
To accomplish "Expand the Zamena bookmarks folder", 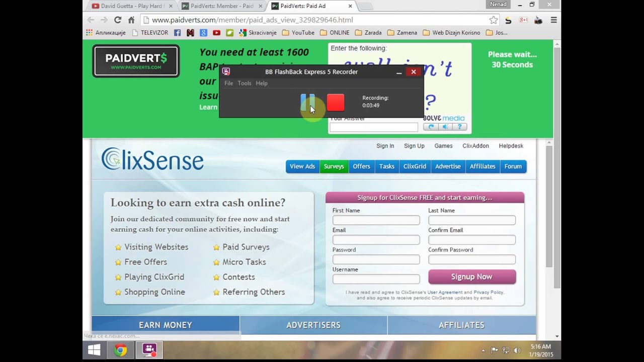I will (402, 33).
